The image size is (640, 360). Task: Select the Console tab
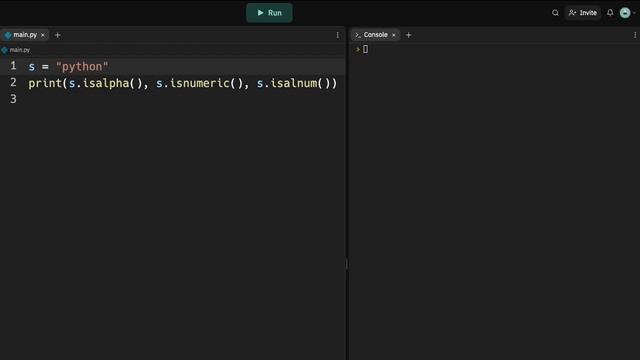(375, 35)
